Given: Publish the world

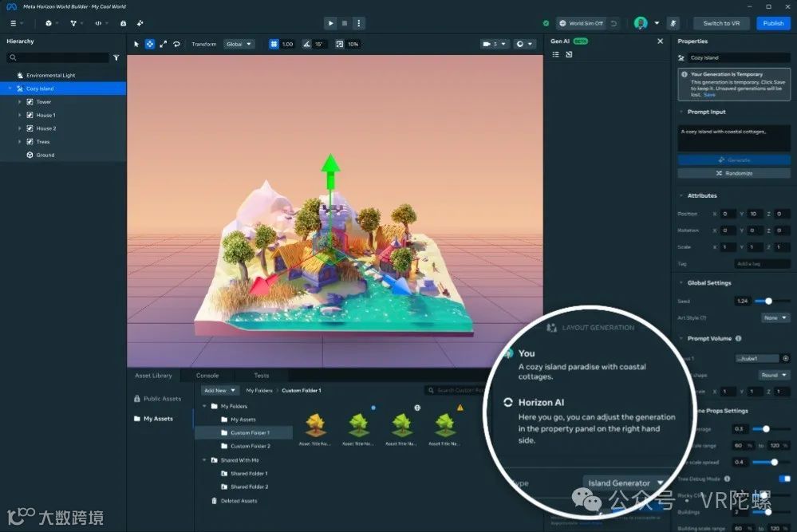Looking at the screenshot, I should (773, 23).
